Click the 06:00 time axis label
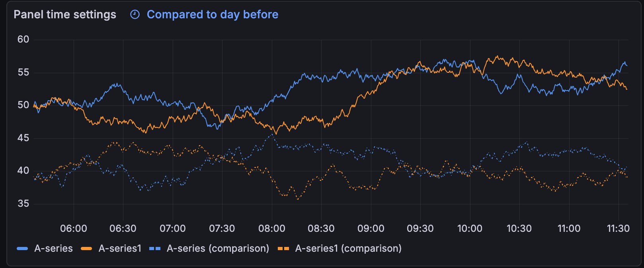644x268 pixels. coord(75,228)
